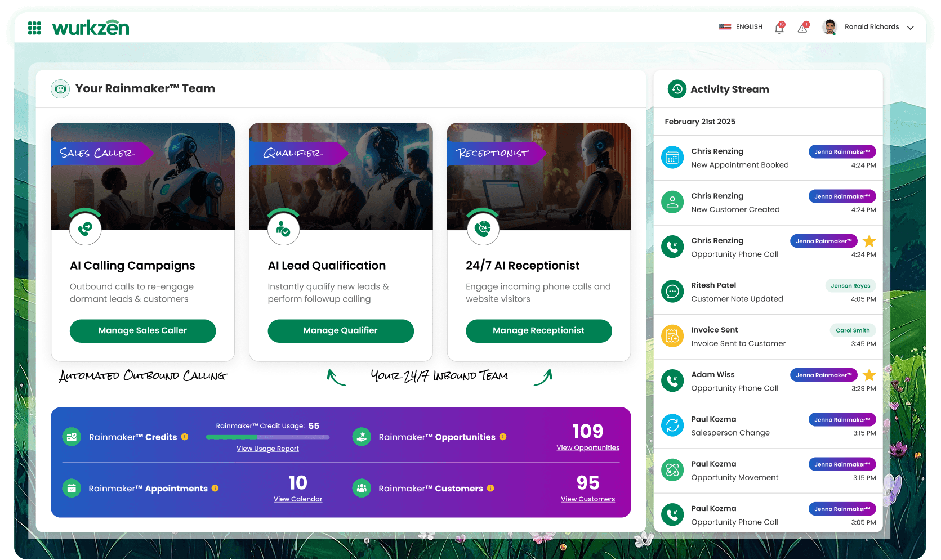
Task: Open the notifications bell
Action: click(x=779, y=28)
